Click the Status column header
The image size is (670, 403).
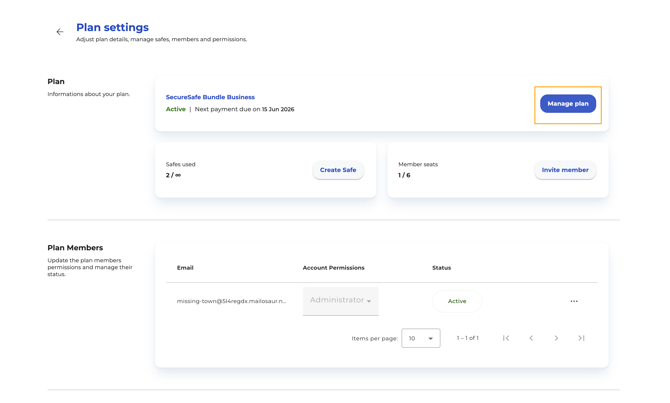(x=441, y=268)
